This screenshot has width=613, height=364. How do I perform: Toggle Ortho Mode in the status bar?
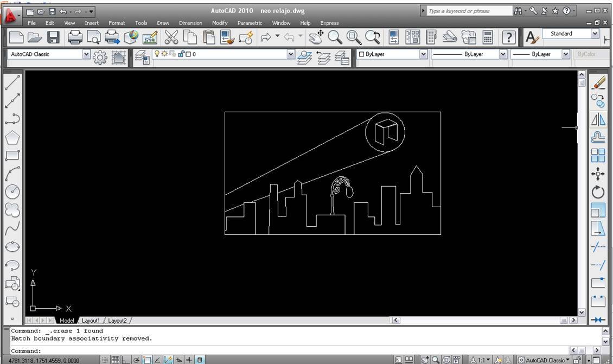click(126, 360)
